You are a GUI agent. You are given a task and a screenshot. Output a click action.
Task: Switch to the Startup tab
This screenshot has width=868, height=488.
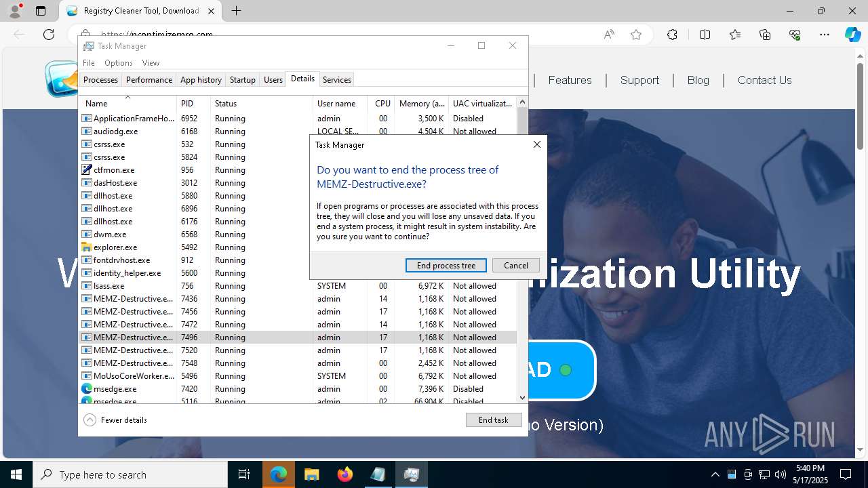[x=242, y=80]
